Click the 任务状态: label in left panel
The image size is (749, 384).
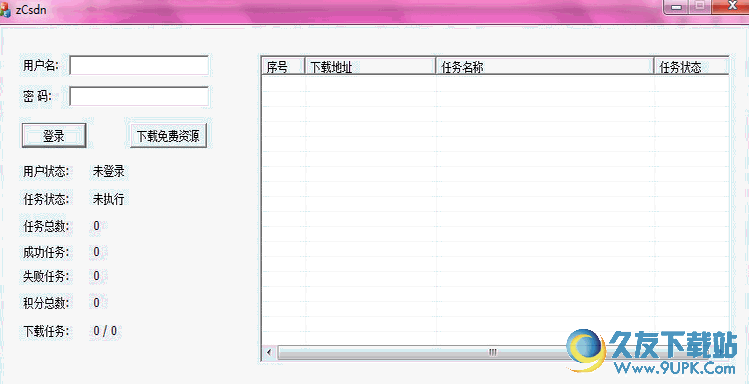coord(46,199)
